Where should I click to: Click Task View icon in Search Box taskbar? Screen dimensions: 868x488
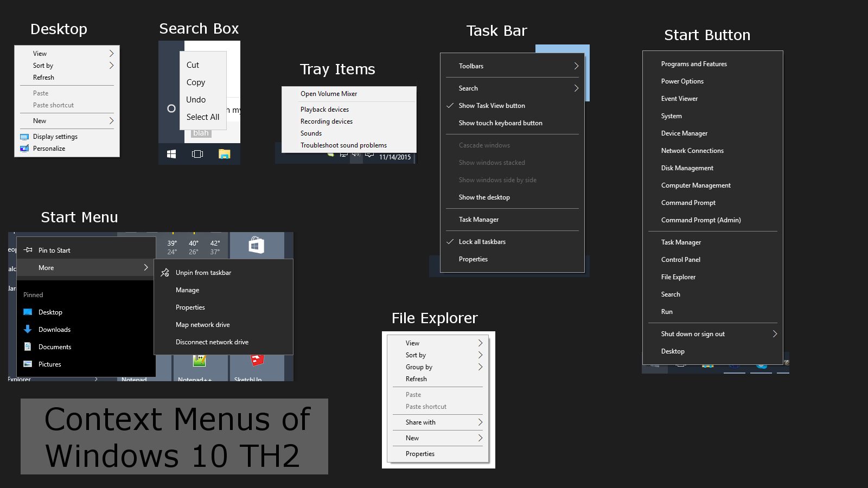pyautogui.click(x=197, y=154)
